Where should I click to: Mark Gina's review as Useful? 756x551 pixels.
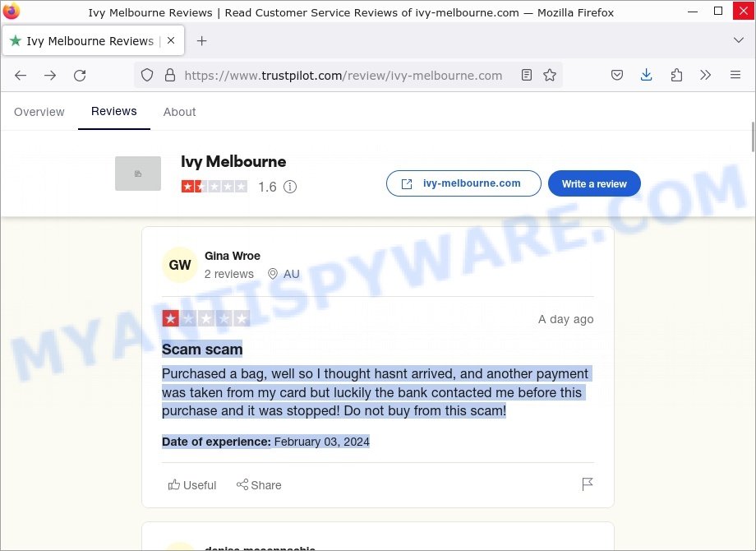(192, 485)
